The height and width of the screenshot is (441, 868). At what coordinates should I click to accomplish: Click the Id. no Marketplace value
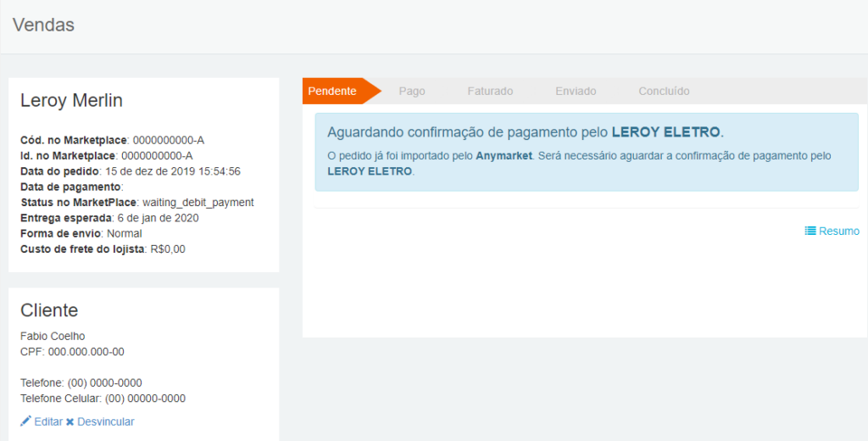(157, 156)
